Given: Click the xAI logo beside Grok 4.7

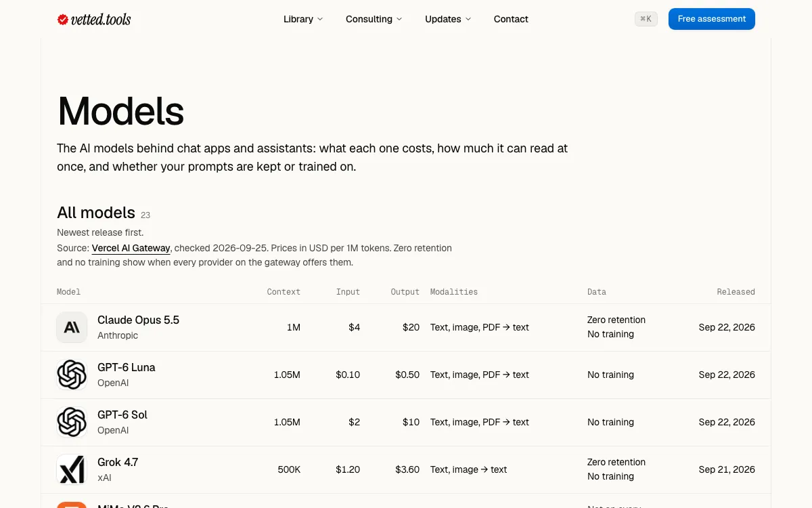Looking at the screenshot, I should pyautogui.click(x=72, y=469).
